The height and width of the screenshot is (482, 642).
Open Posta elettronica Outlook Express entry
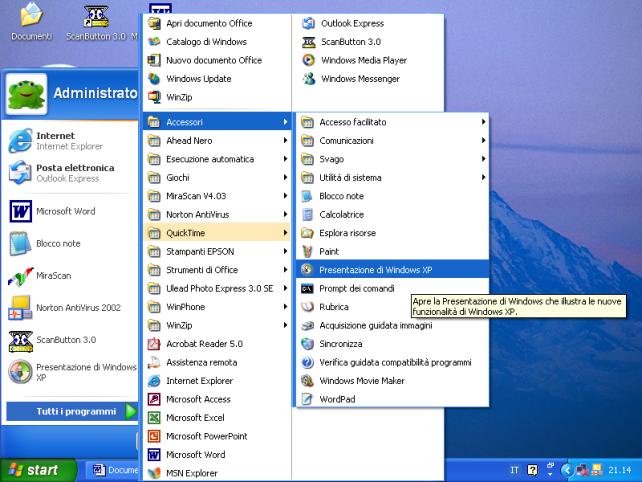pos(72,173)
